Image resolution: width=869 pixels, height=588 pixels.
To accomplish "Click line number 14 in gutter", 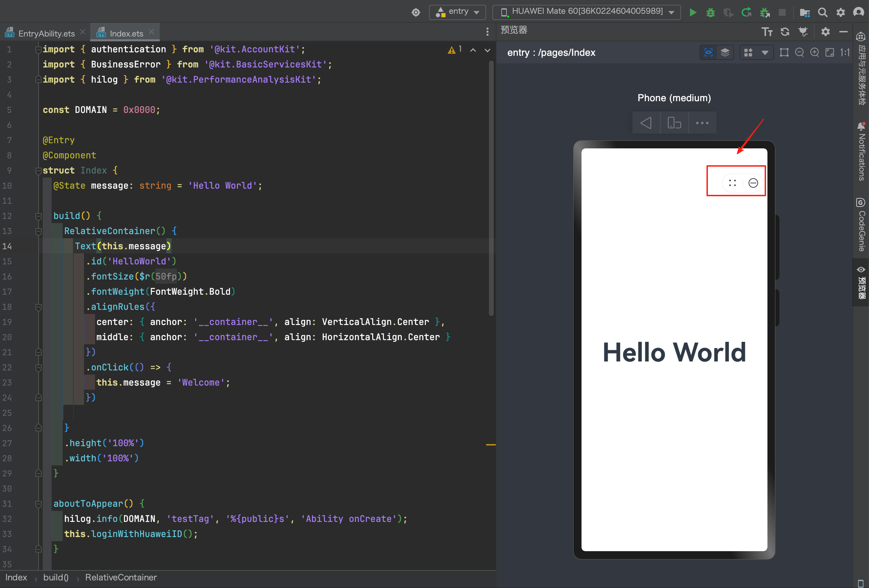I will (x=7, y=246).
